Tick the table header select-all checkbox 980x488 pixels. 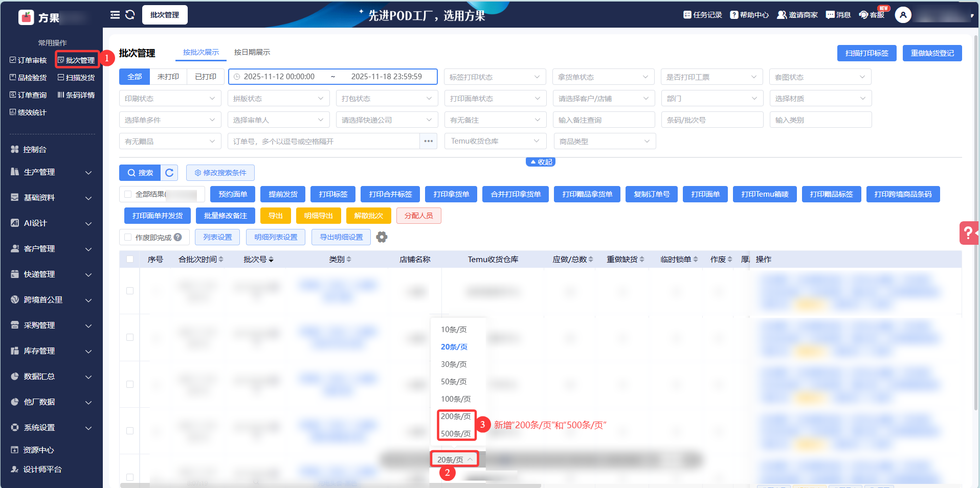pyautogui.click(x=130, y=259)
